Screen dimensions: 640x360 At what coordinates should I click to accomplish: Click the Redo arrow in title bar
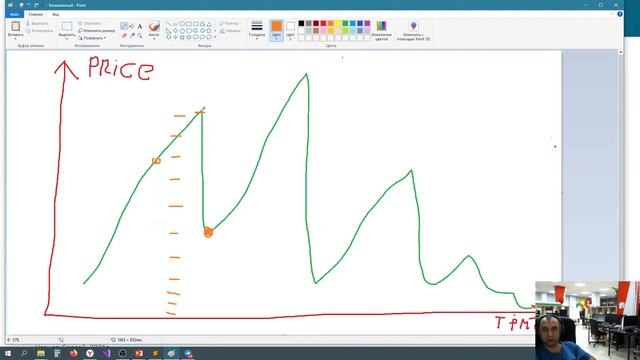click(36, 5)
